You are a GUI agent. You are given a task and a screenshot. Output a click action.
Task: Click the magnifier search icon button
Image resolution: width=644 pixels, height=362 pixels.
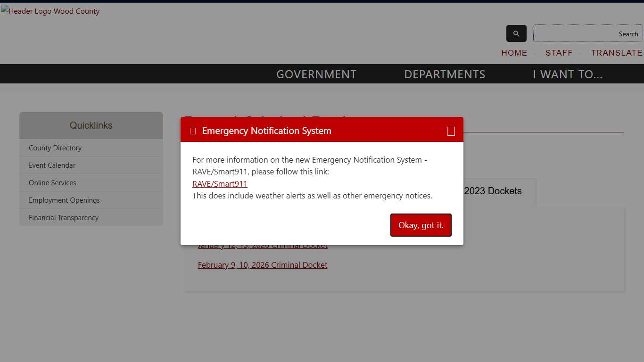pyautogui.click(x=516, y=33)
